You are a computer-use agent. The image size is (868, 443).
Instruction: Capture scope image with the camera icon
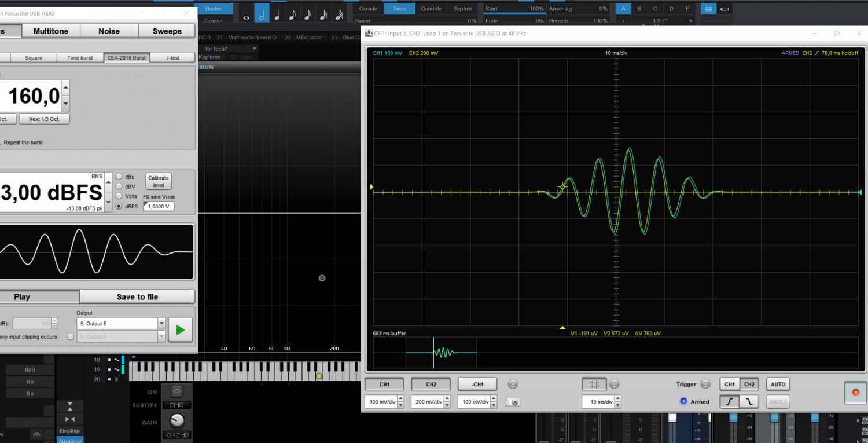tap(513, 401)
